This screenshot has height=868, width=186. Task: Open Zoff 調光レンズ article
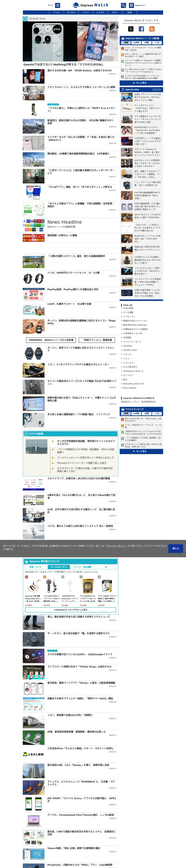[x=81, y=511]
